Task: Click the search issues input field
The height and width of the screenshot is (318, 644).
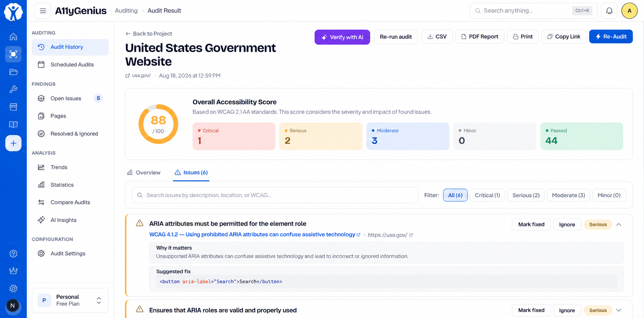Action: 275,195
